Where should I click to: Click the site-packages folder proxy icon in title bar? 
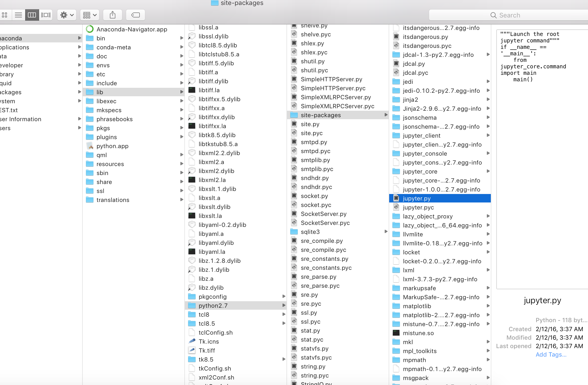point(214,3)
